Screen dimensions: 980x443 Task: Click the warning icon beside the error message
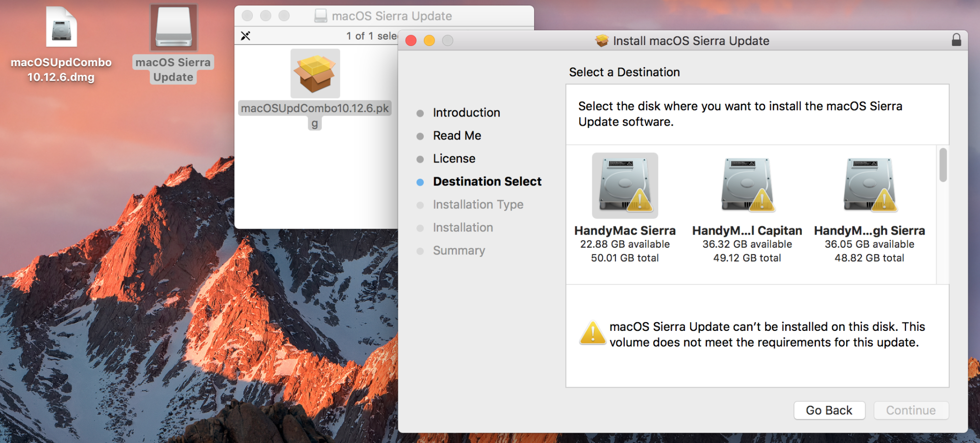coord(593,333)
